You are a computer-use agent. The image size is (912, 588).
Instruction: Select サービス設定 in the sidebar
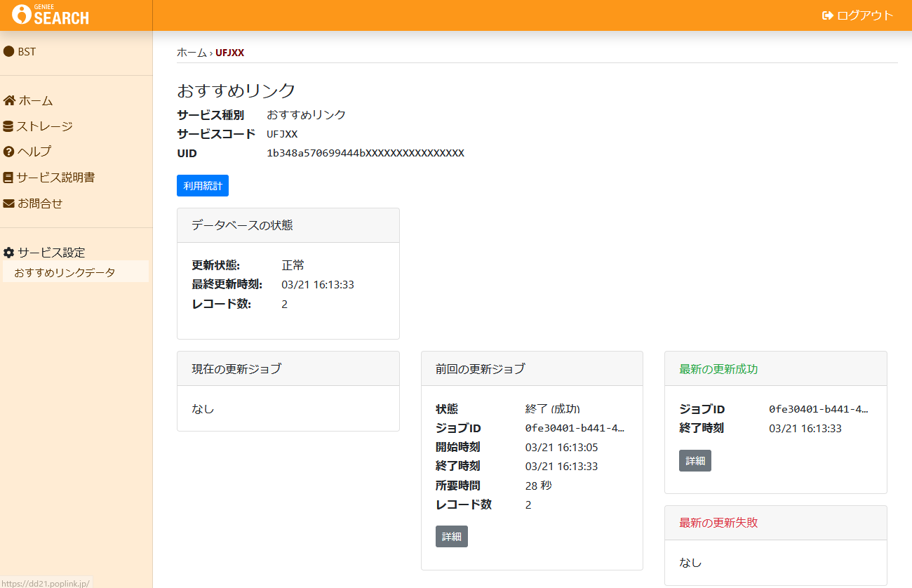click(x=45, y=253)
